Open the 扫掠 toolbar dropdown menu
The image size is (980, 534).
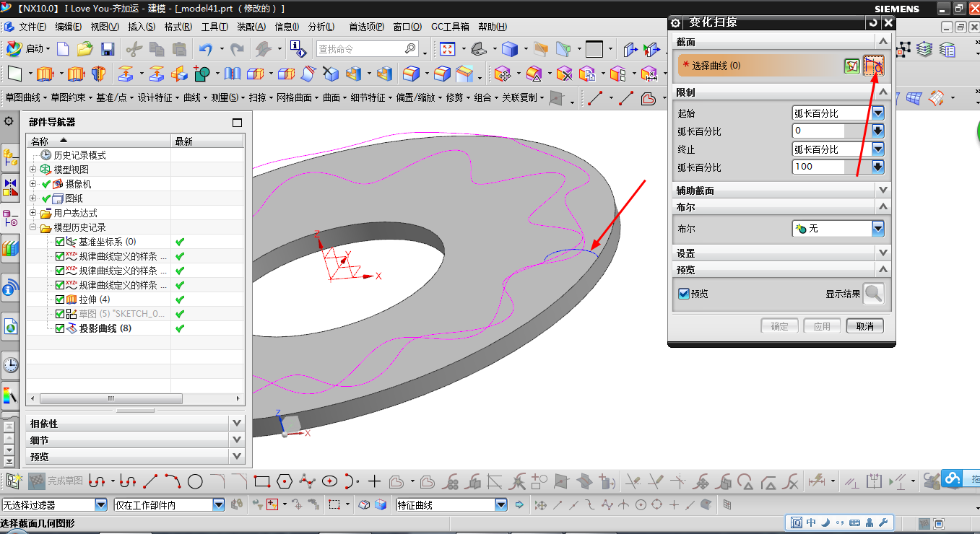[x=260, y=97]
